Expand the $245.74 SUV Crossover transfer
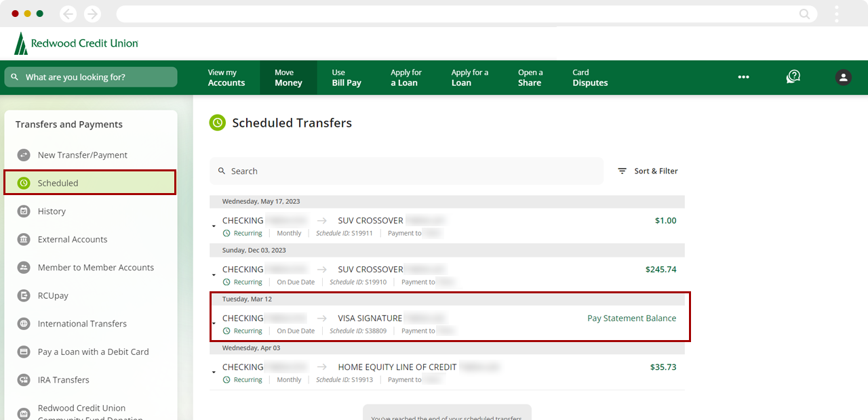The image size is (868, 420). pyautogui.click(x=214, y=274)
